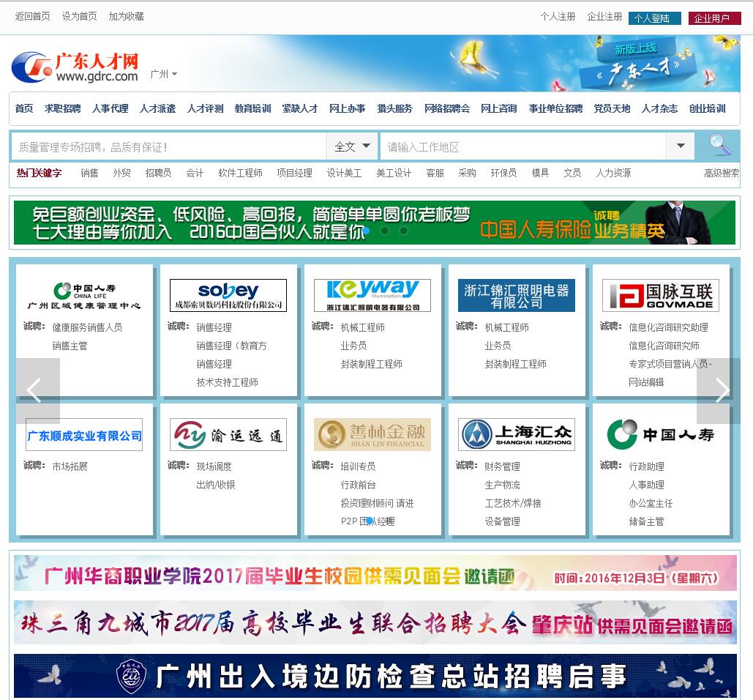Select hot keyword 软件工程师
753x700 pixels.
(x=240, y=173)
